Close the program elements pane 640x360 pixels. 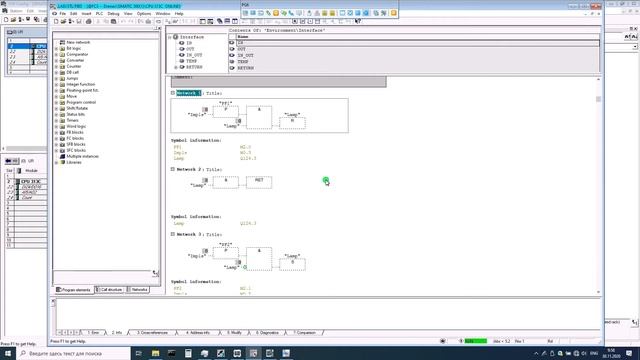click(x=159, y=28)
